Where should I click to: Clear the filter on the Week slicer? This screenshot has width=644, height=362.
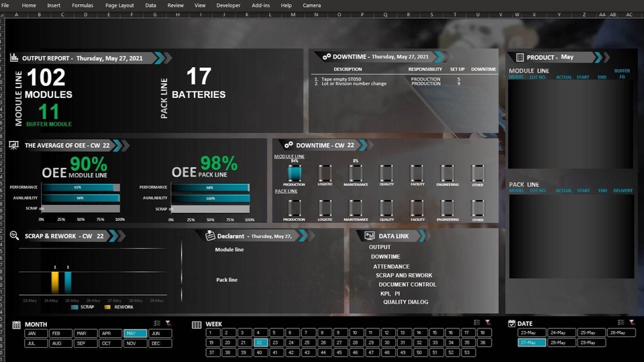(488, 322)
